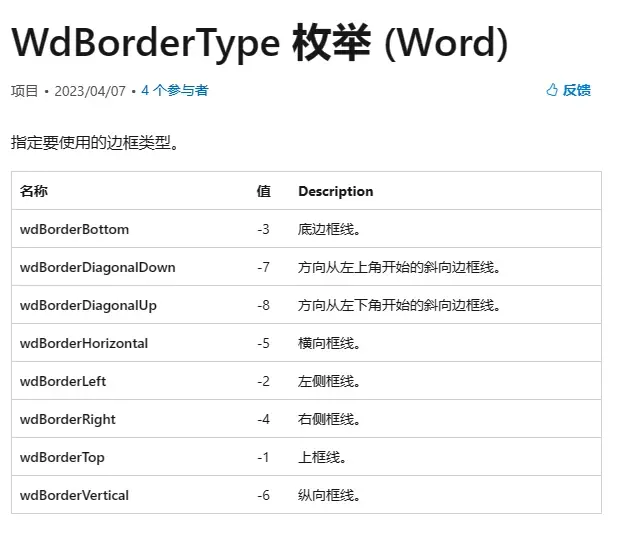Click the value -6 for wdBorderVertical
Image resolution: width=629 pixels, height=536 pixels.
tap(263, 495)
